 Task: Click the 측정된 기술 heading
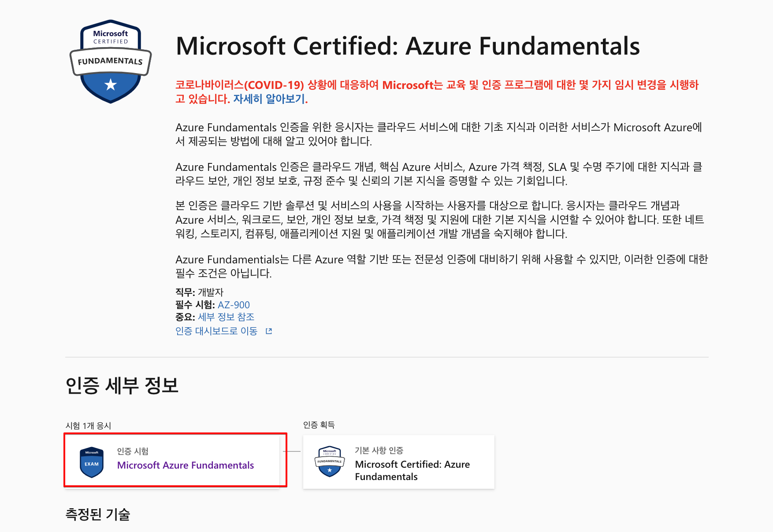[x=98, y=514]
